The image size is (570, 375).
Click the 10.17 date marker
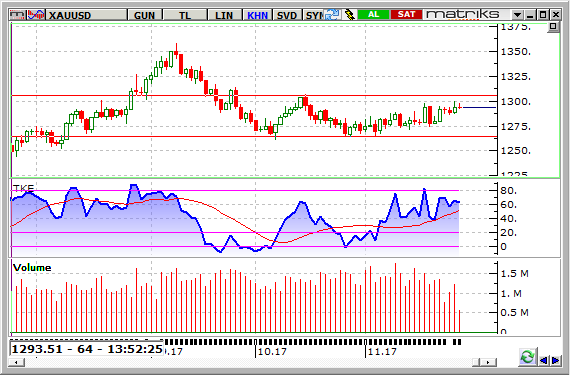[x=273, y=352]
